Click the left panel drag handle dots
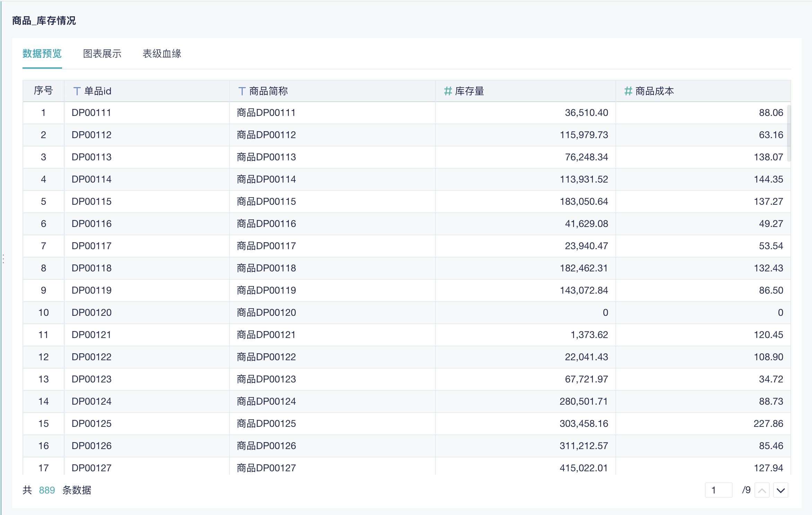This screenshot has width=812, height=515. pyautogui.click(x=3, y=259)
